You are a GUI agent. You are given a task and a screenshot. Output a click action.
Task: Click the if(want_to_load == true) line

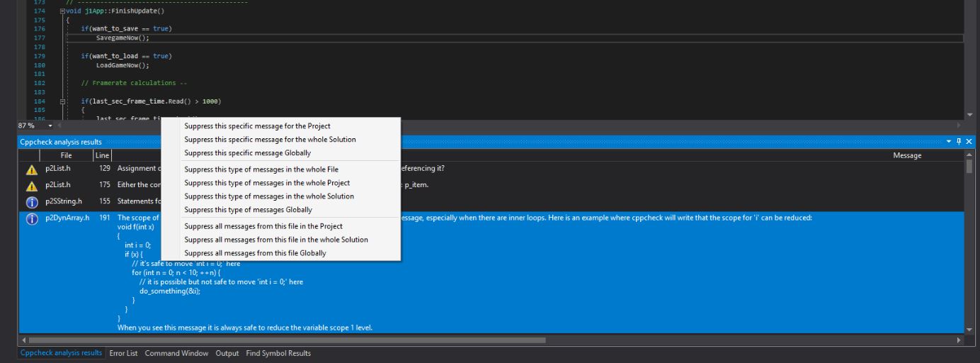click(x=126, y=56)
